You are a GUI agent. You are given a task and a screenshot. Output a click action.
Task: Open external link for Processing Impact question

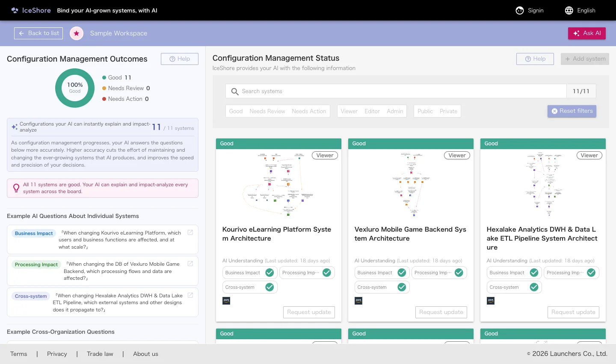(x=190, y=264)
